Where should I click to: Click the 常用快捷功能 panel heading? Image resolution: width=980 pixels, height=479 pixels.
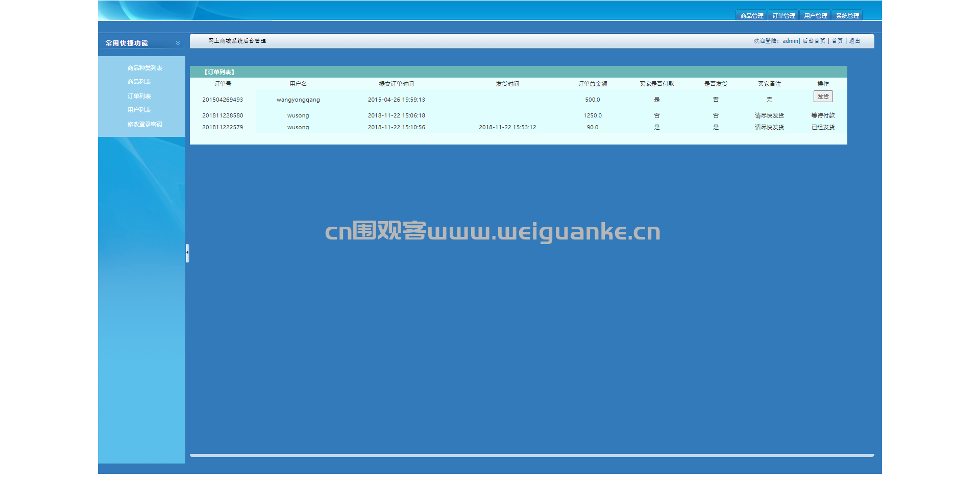(127, 43)
